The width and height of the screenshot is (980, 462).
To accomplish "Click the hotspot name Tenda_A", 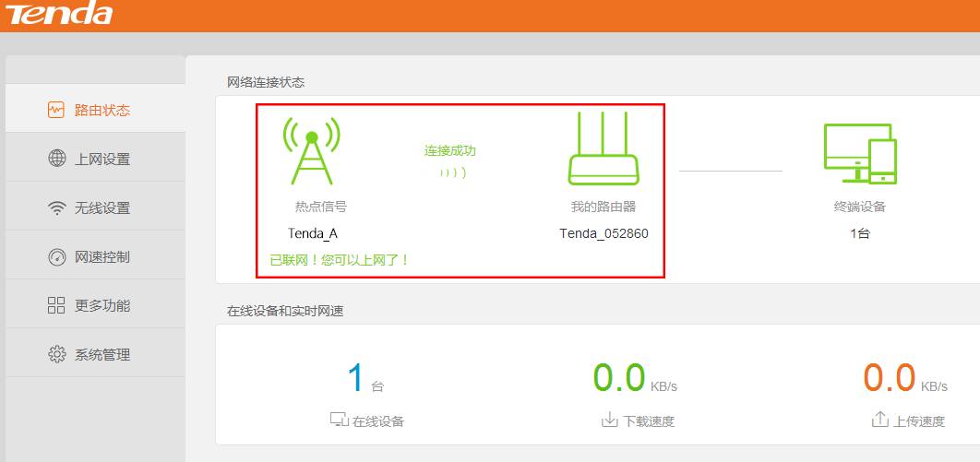I will [313, 233].
